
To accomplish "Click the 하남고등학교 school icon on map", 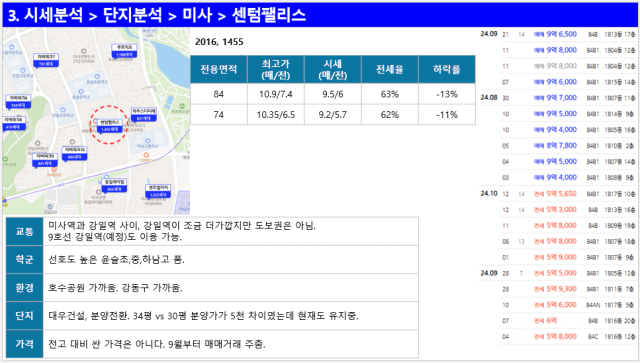I will click(147, 141).
